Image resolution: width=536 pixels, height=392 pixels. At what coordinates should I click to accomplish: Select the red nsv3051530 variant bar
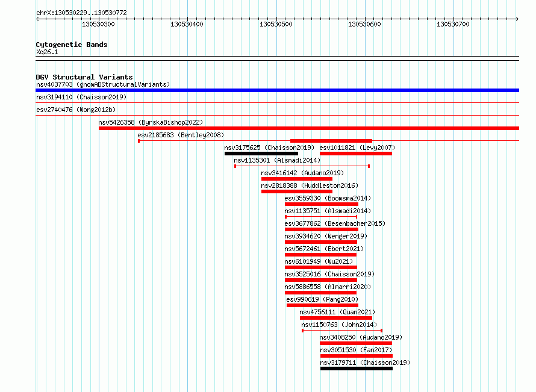pos(357,356)
